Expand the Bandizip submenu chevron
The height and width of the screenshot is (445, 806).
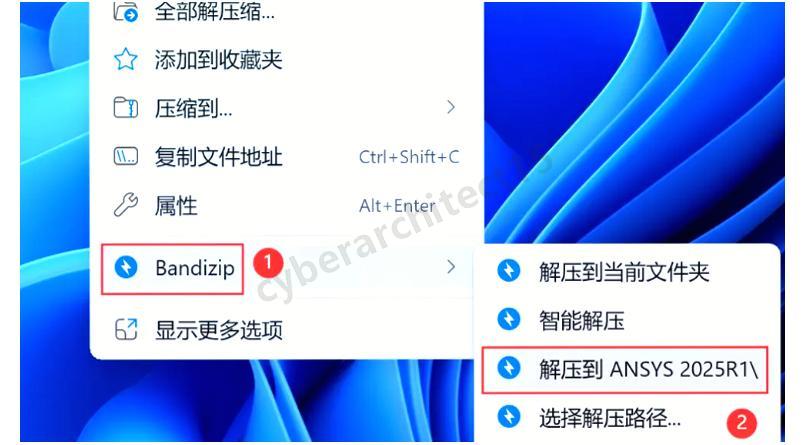451,267
